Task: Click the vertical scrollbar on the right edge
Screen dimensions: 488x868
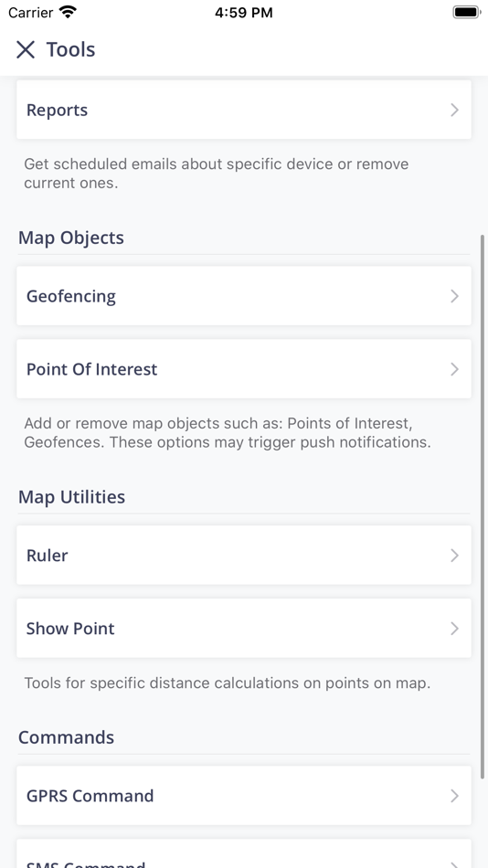Action: 483,506
